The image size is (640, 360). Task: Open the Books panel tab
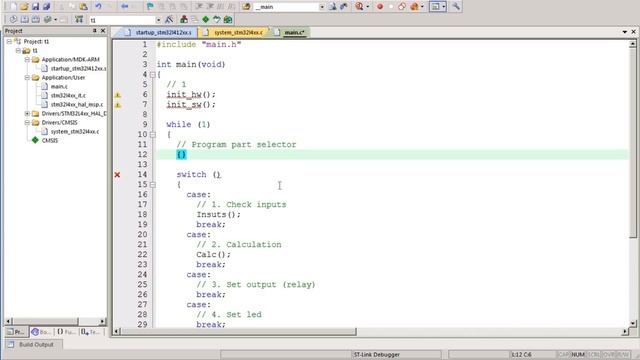click(x=41, y=332)
